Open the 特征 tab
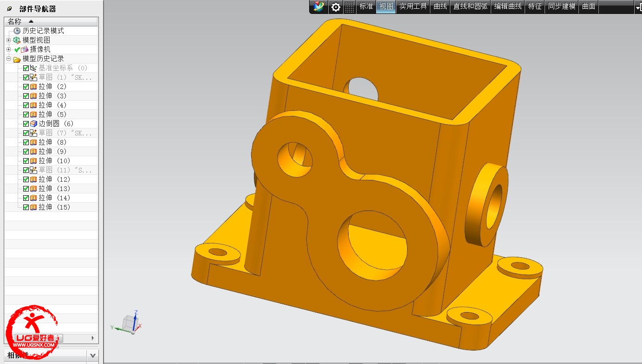 point(535,6)
